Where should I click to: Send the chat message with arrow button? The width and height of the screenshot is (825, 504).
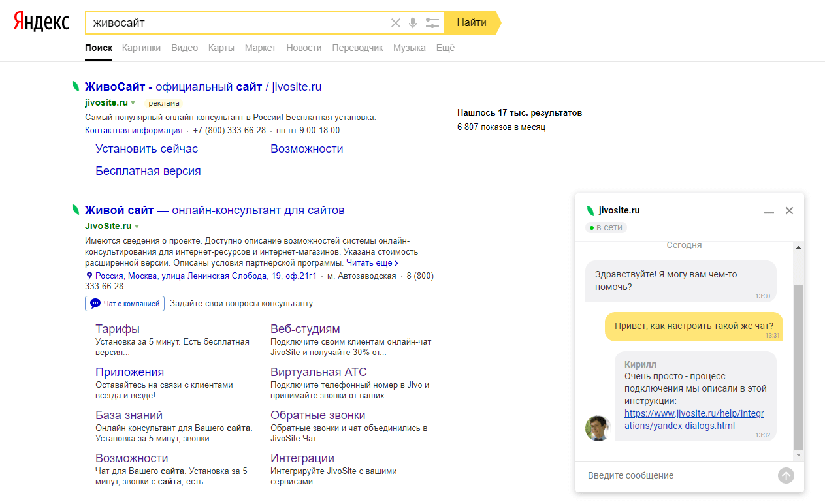(786, 475)
